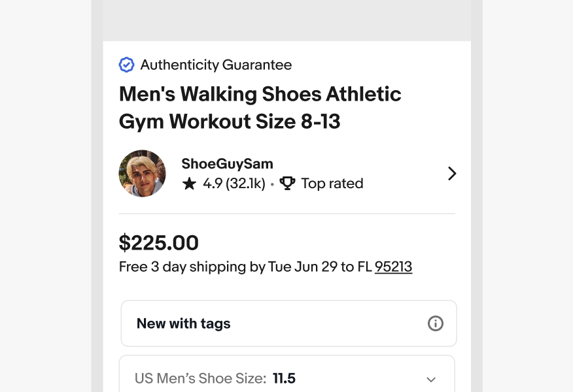Select the star rating icon
This screenshot has width=573, height=392.
pyautogui.click(x=190, y=184)
